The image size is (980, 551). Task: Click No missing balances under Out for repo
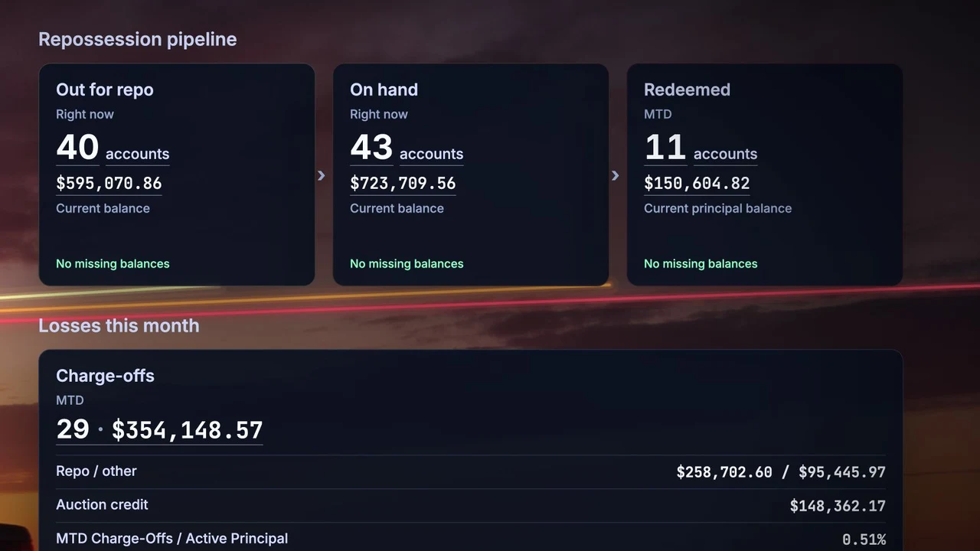113,264
